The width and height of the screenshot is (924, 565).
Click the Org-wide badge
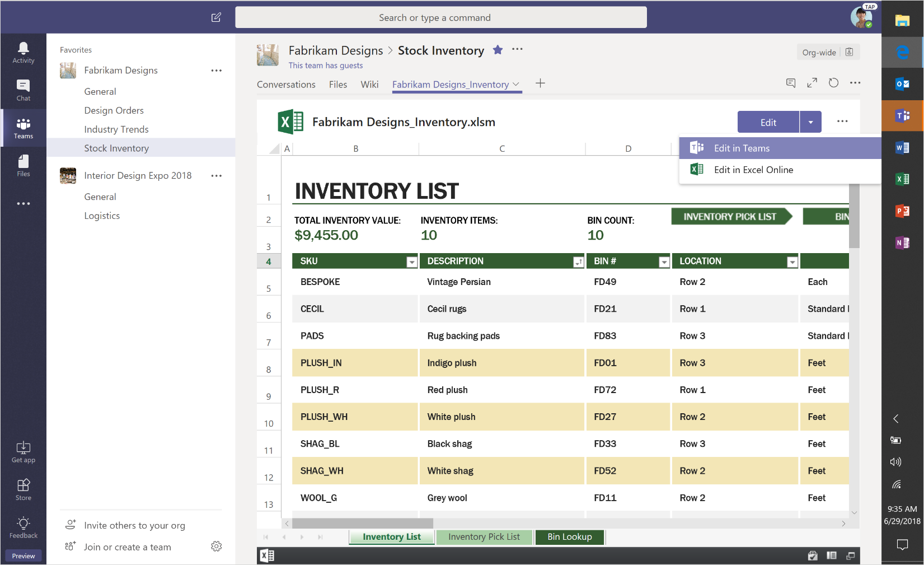point(828,52)
